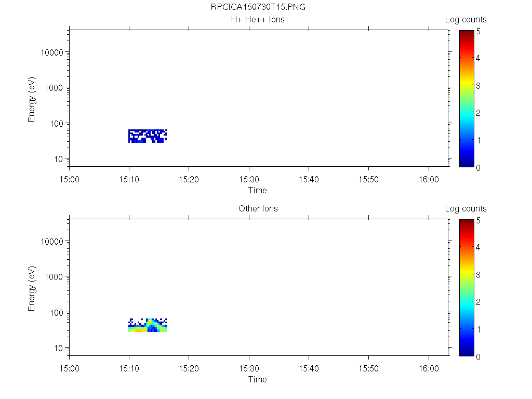Select 'Energy (eV)' axis label of the H+ He++ Ions plot
Screen dimensions: 532x399
click(32, 99)
